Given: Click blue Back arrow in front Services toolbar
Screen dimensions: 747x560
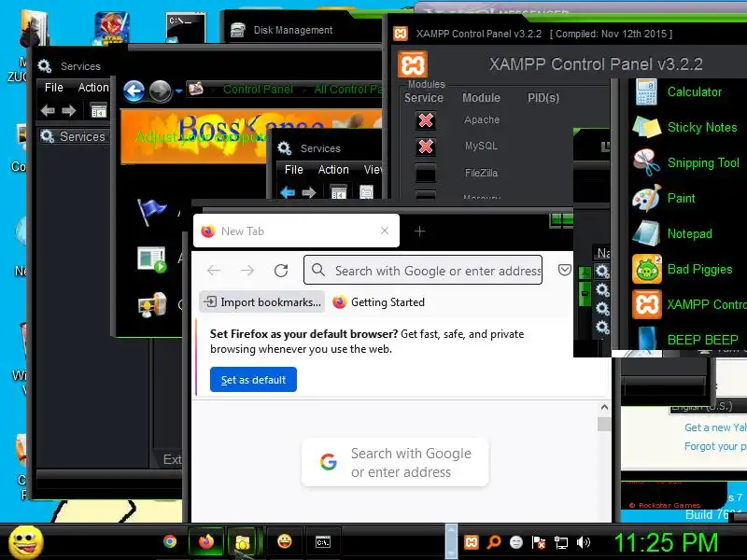Looking at the screenshot, I should (x=288, y=193).
